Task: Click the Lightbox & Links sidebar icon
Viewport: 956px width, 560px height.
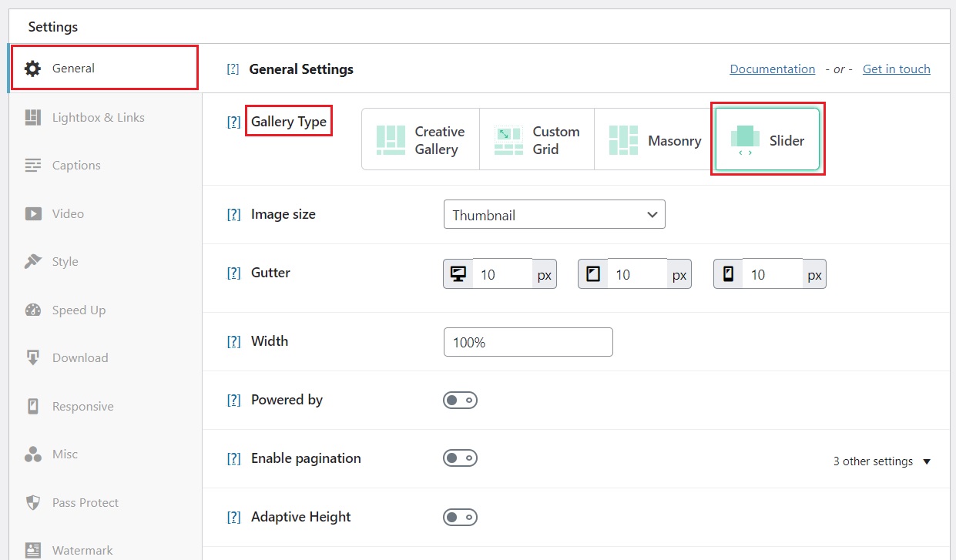Action: (x=32, y=117)
